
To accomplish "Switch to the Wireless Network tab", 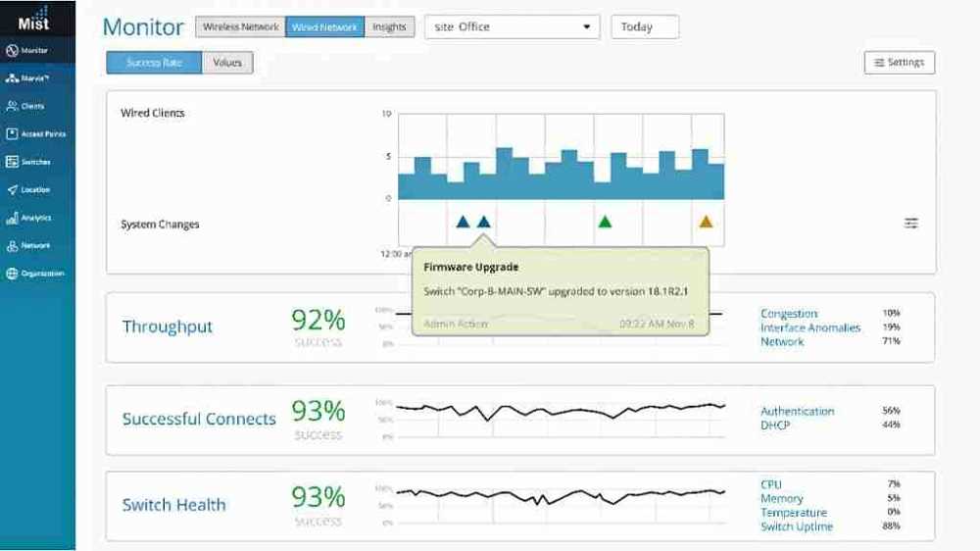I will [240, 27].
